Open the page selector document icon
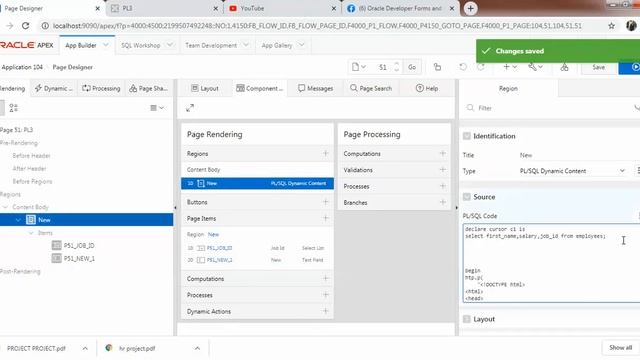Image resolution: width=640 pixels, height=360 pixels. pos(358,67)
